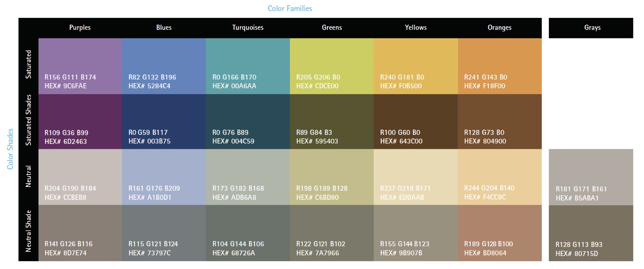The height and width of the screenshot is (269, 644).
Task: Choose the neutral blue swatch A1B0D1
Action: pyautogui.click(x=164, y=177)
